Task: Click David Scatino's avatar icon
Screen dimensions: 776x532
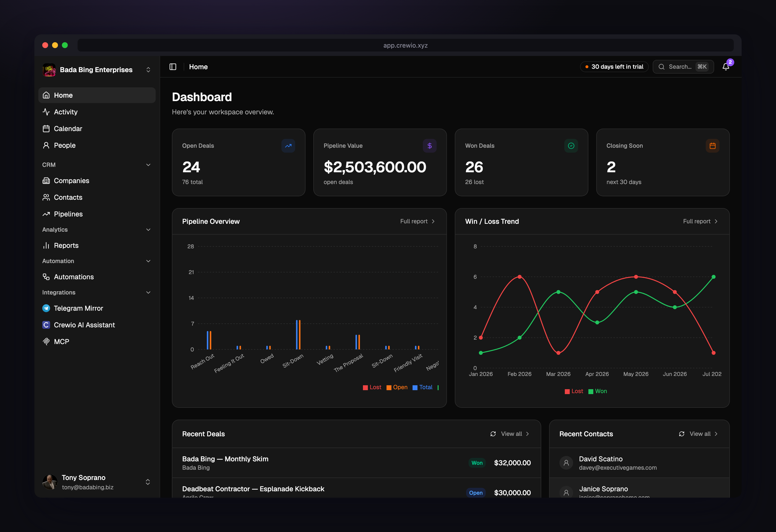Action: point(566,463)
